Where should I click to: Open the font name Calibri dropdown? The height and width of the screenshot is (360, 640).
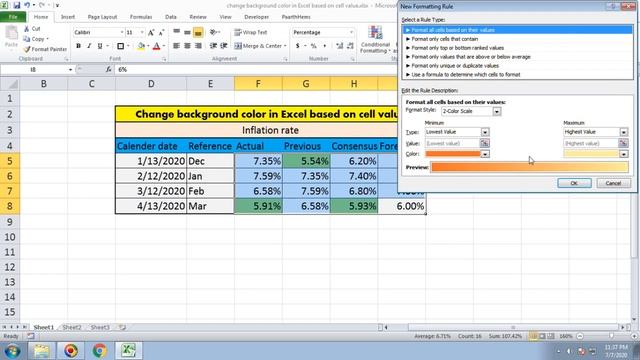click(x=122, y=32)
